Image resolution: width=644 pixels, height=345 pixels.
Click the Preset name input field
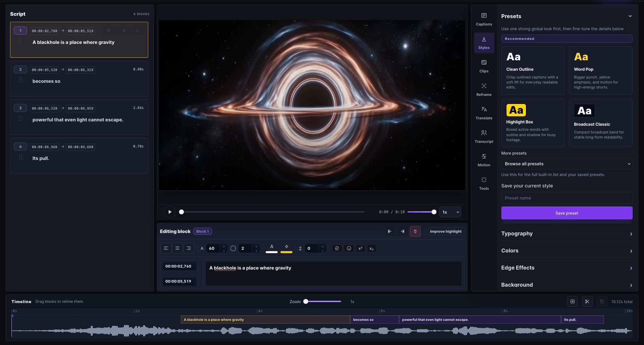click(567, 198)
